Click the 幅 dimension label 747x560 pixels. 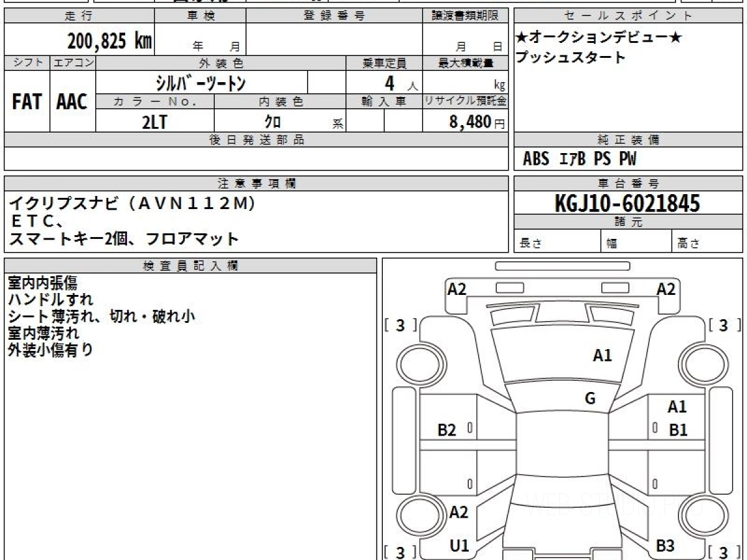pyautogui.click(x=613, y=244)
